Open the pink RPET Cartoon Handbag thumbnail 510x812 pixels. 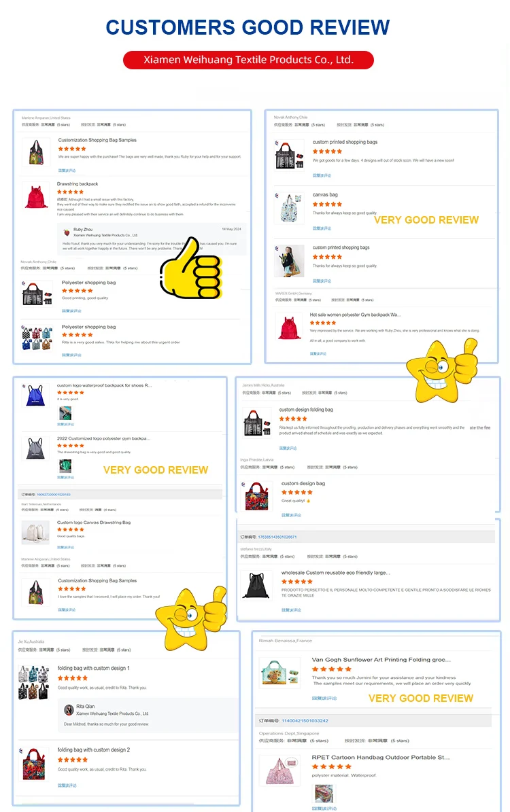click(280, 771)
